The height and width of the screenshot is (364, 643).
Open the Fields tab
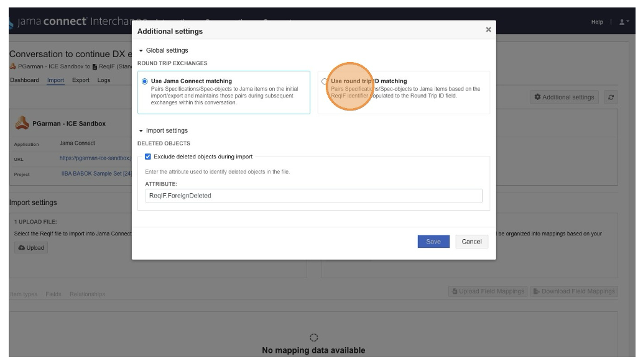(x=53, y=294)
